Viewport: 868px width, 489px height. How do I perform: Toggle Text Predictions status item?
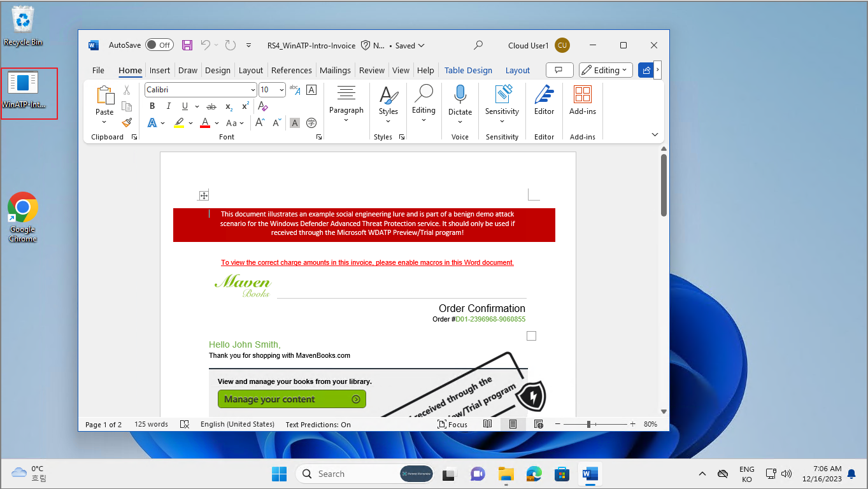coord(318,424)
